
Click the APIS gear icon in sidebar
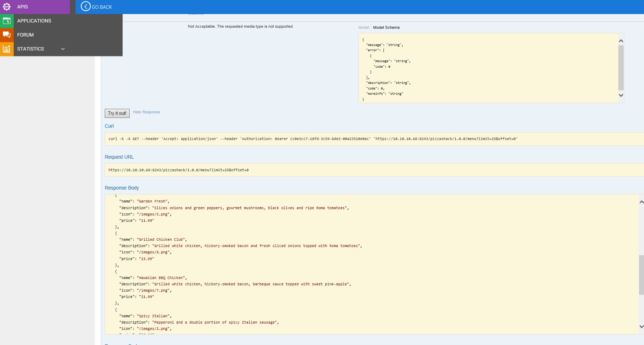point(7,6)
